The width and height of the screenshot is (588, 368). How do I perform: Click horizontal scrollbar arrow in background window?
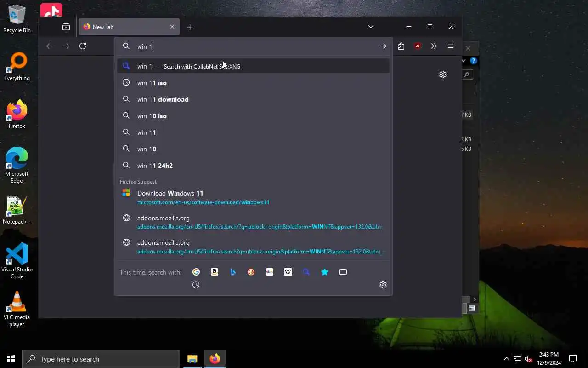[x=475, y=299]
